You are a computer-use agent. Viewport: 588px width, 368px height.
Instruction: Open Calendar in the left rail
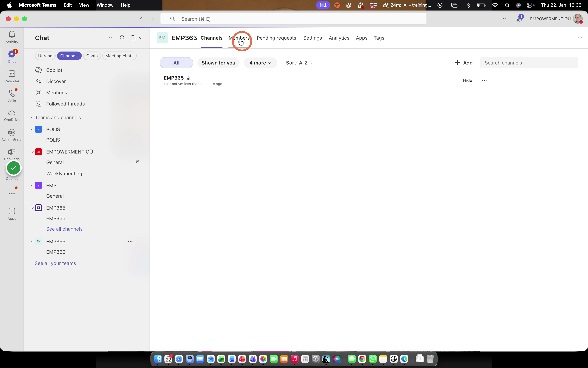click(12, 77)
